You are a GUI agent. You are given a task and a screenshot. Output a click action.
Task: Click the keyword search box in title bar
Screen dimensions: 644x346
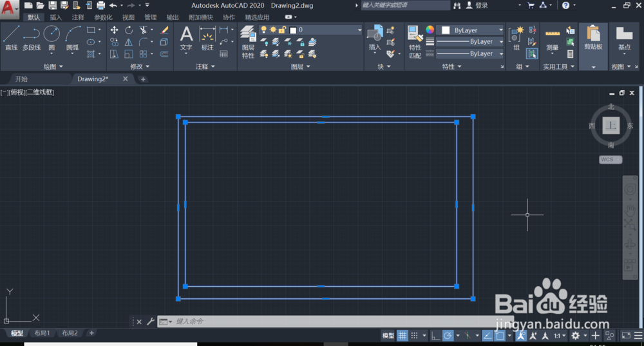coord(405,5)
